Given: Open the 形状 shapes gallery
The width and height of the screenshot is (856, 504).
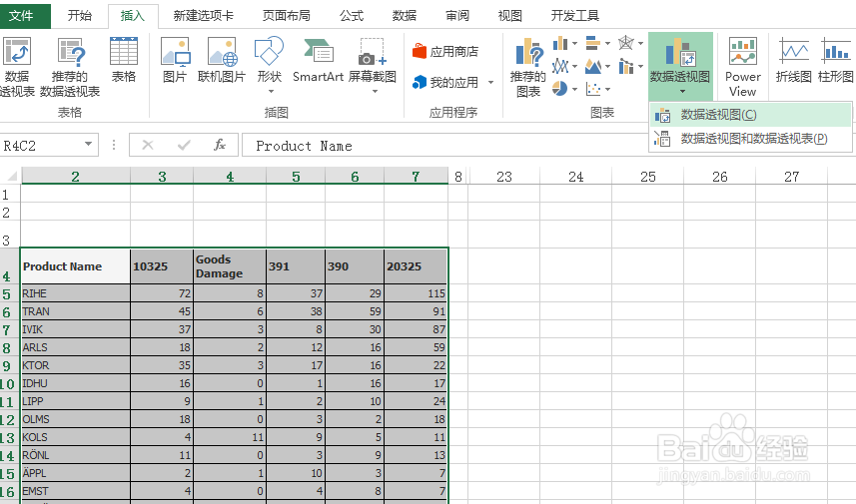Looking at the screenshot, I should tap(269, 64).
